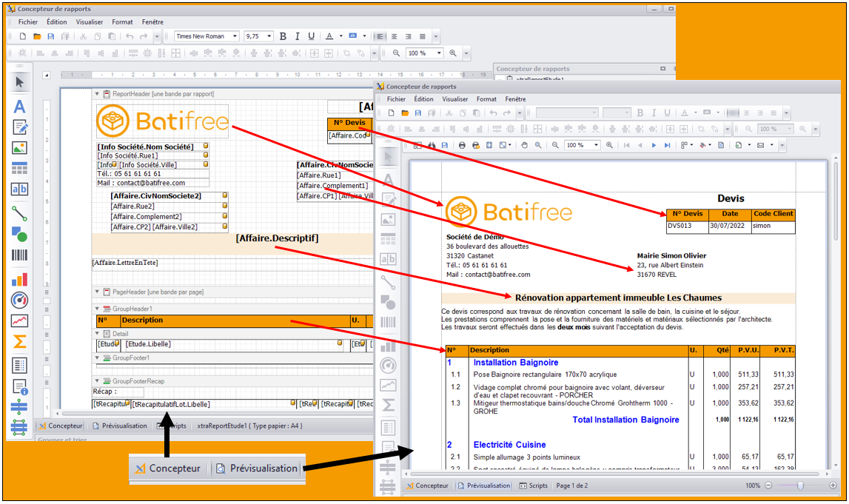Select the [Affaire.LettreEnTete] field
This screenshot has width=849, height=504.
(x=125, y=263)
